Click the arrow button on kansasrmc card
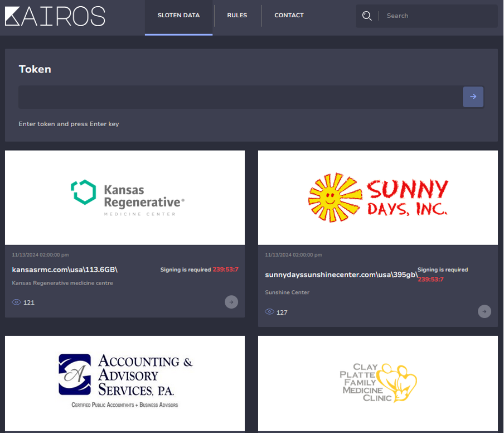 click(x=231, y=302)
